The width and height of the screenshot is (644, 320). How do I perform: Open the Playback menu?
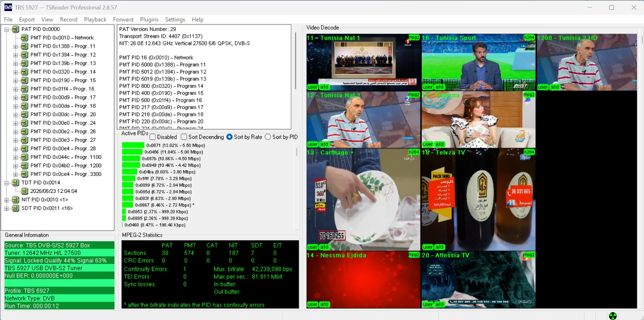[95, 20]
